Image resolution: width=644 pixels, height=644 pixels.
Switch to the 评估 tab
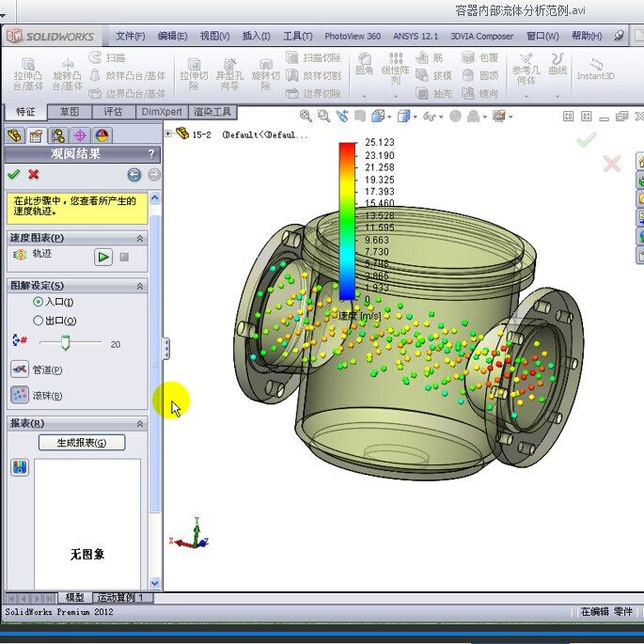coord(113,111)
